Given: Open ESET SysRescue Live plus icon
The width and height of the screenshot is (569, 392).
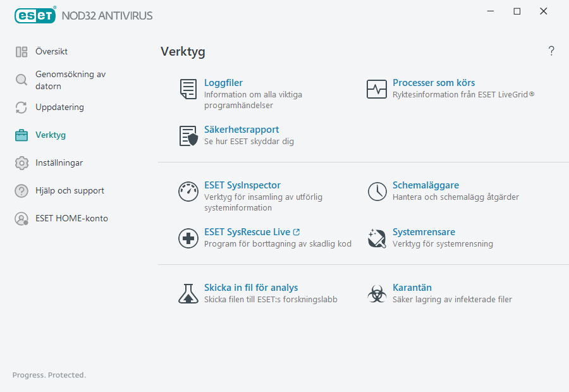Looking at the screenshot, I should pos(188,238).
